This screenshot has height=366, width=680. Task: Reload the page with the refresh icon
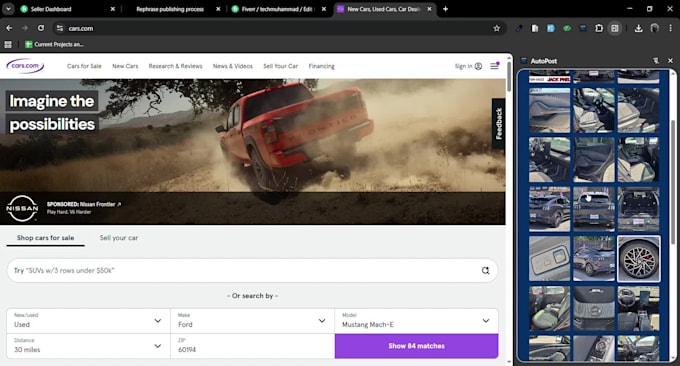(41, 28)
